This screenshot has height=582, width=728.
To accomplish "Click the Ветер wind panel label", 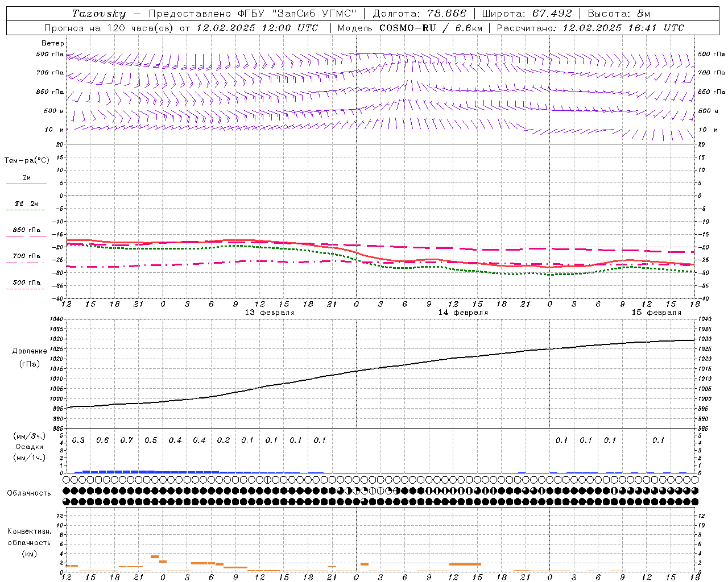I will pyautogui.click(x=53, y=43).
